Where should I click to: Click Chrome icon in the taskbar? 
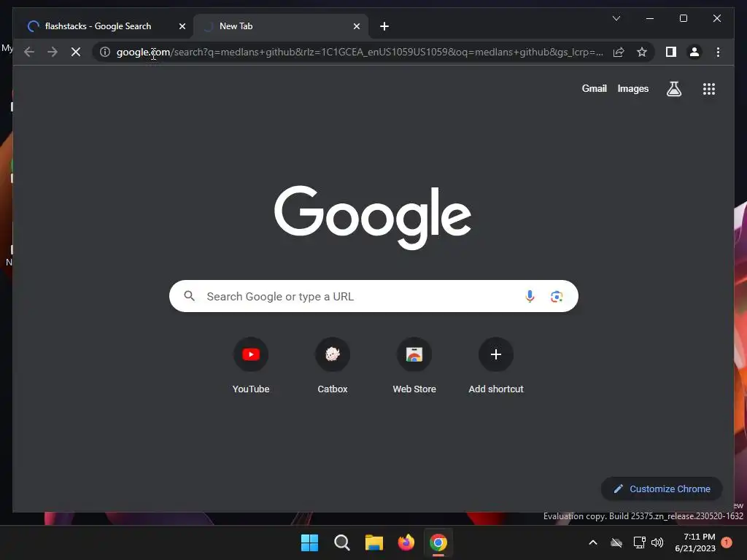pos(438,542)
